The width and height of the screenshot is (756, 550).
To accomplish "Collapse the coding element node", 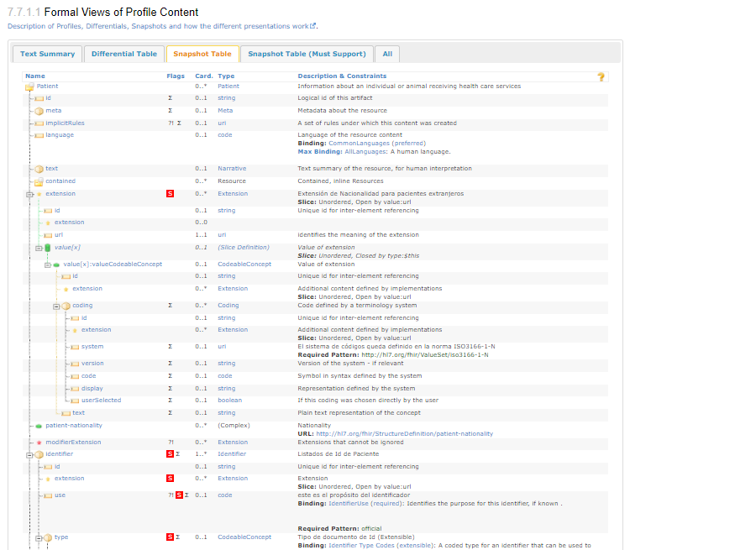I will (x=56, y=306).
